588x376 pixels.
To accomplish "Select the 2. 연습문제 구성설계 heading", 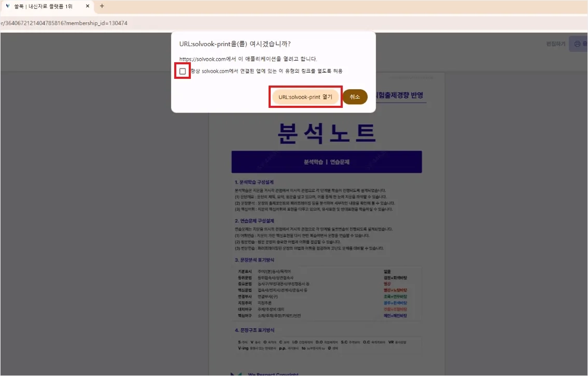I will [x=254, y=220].
